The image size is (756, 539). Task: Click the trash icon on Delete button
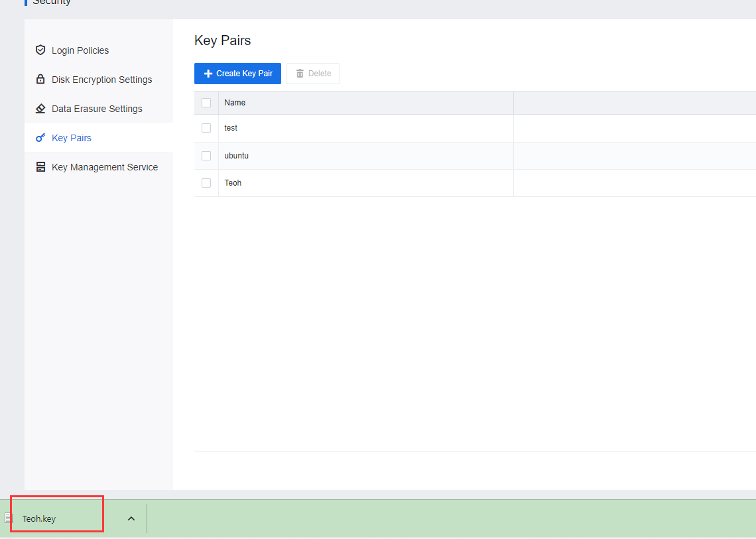tap(300, 74)
